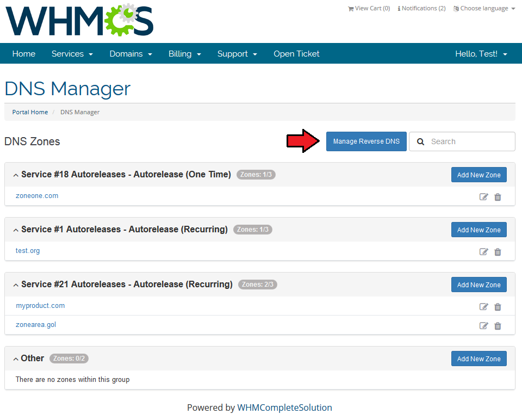Open editor for zonearea.gol zone

483,326
